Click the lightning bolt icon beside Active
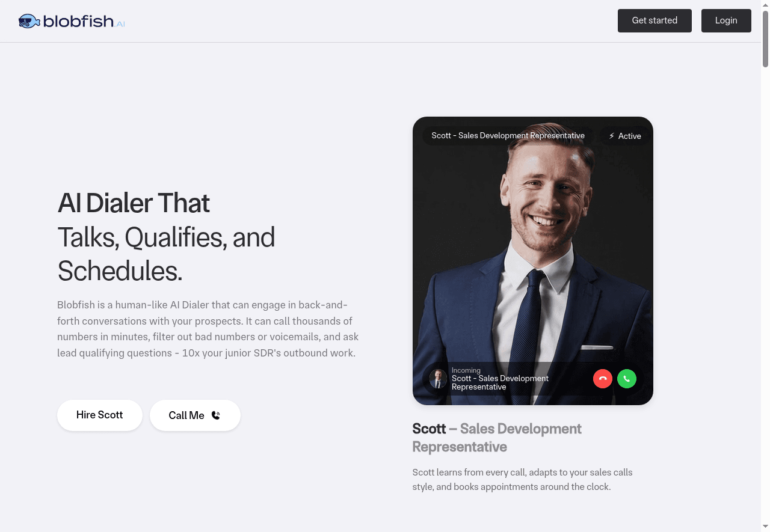Image resolution: width=770 pixels, height=532 pixels. click(x=612, y=136)
